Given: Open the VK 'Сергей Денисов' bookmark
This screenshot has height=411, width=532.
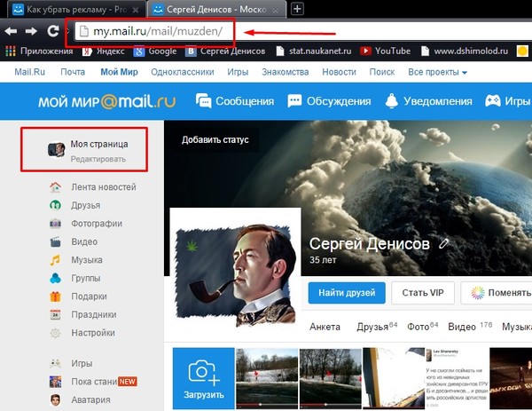Looking at the screenshot, I should click(225, 51).
